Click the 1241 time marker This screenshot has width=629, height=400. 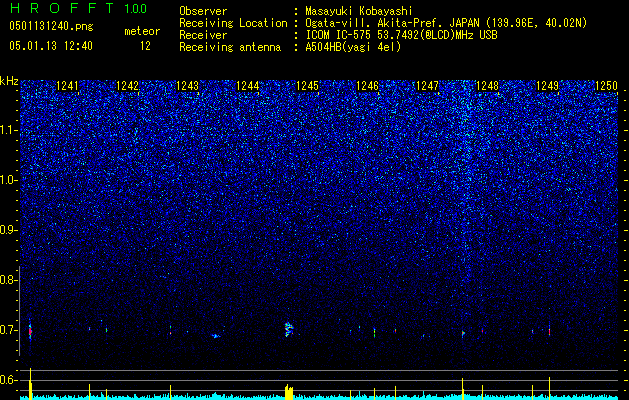point(67,86)
